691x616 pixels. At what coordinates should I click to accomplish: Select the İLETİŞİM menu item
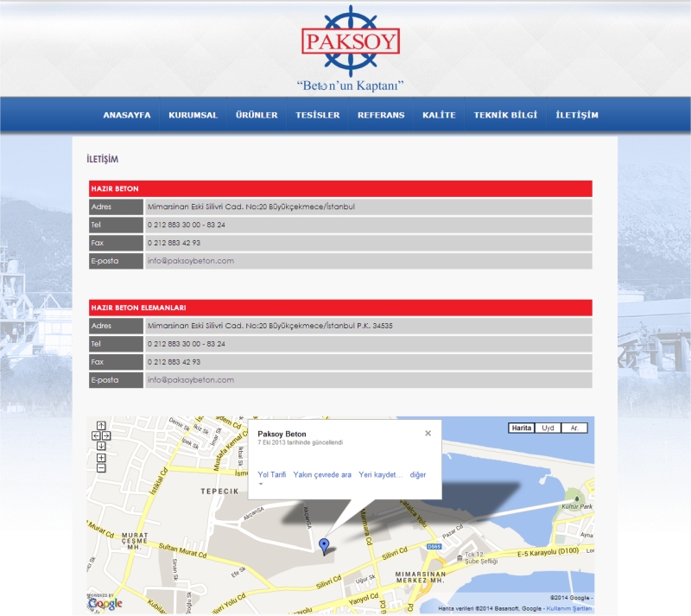(577, 115)
